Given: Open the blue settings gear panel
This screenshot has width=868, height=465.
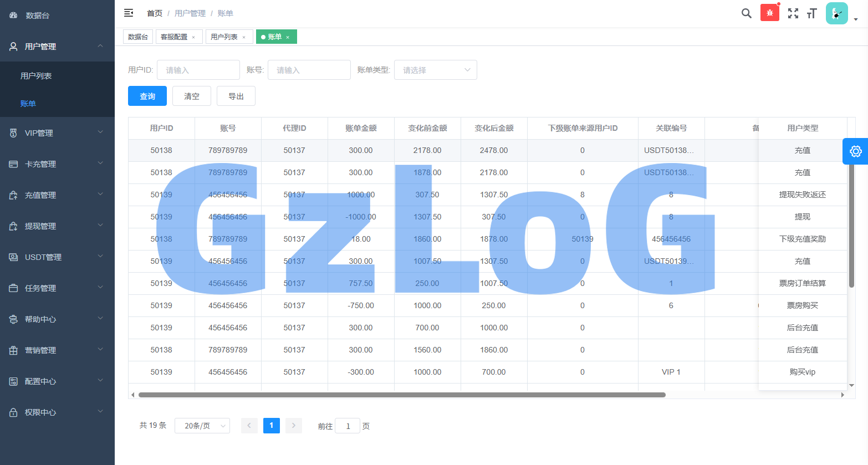Looking at the screenshot, I should [x=855, y=151].
